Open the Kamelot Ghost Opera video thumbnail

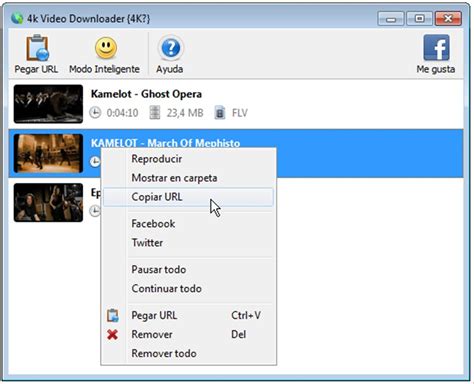pyautogui.click(x=48, y=104)
